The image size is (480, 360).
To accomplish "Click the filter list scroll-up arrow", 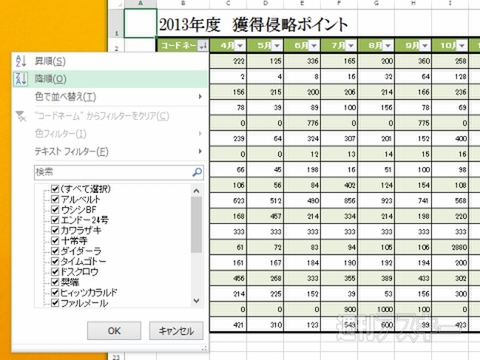I will click(x=196, y=191).
